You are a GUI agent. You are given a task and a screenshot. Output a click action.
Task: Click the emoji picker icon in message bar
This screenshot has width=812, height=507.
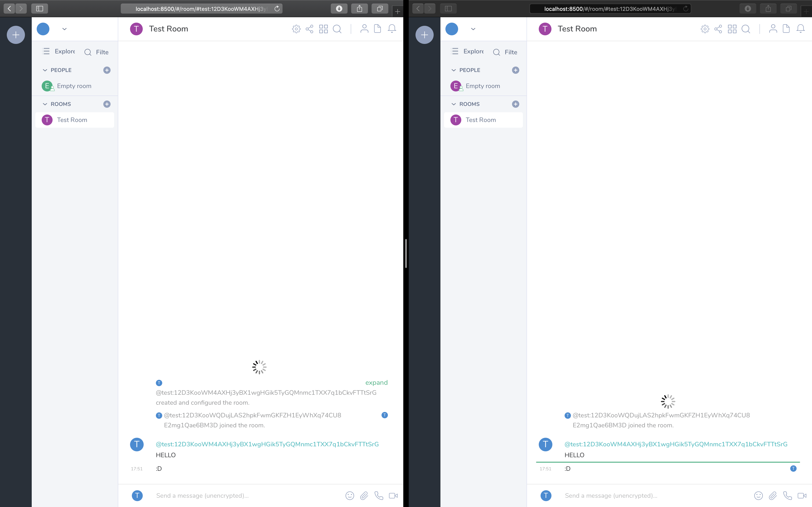[349, 495]
